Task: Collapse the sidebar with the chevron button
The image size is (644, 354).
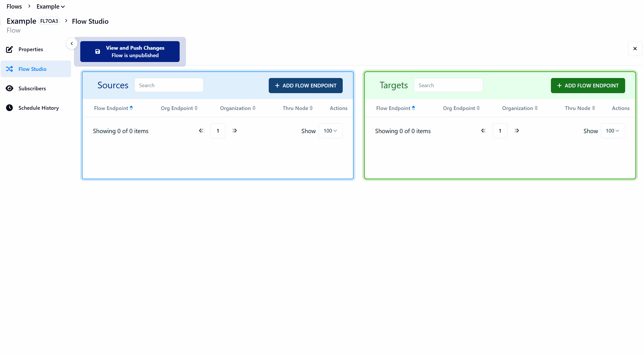Action: (x=72, y=43)
